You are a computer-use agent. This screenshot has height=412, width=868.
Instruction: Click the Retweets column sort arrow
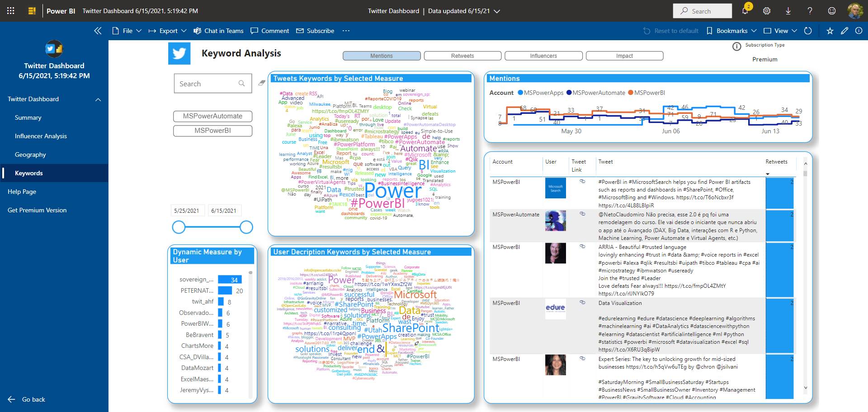pos(768,174)
